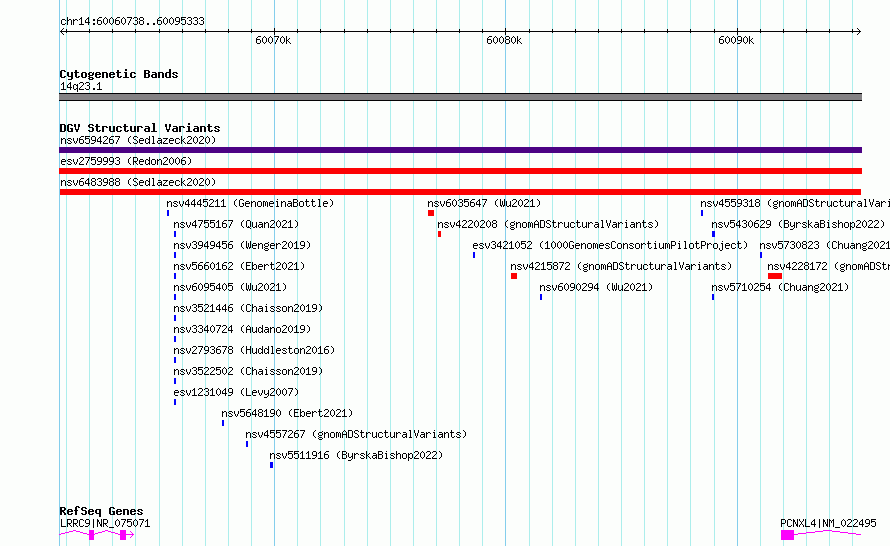Open the nsv4755167 (Quan2021) variant
This screenshot has width=890, height=546.
click(x=236, y=224)
